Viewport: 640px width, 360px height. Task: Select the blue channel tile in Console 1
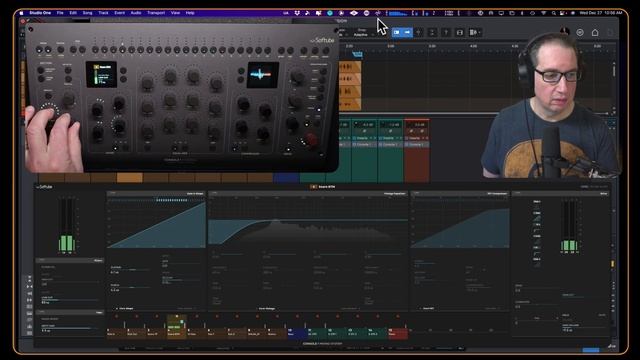point(297,333)
